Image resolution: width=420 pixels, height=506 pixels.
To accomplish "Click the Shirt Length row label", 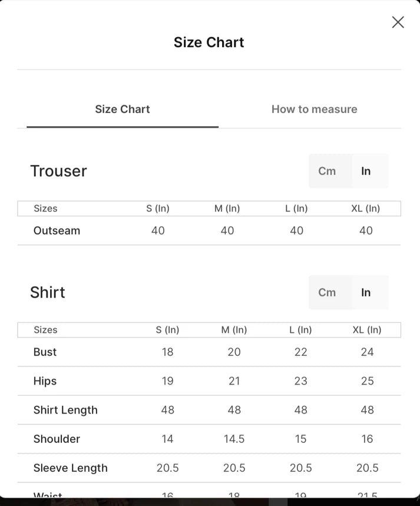I will (x=65, y=410).
